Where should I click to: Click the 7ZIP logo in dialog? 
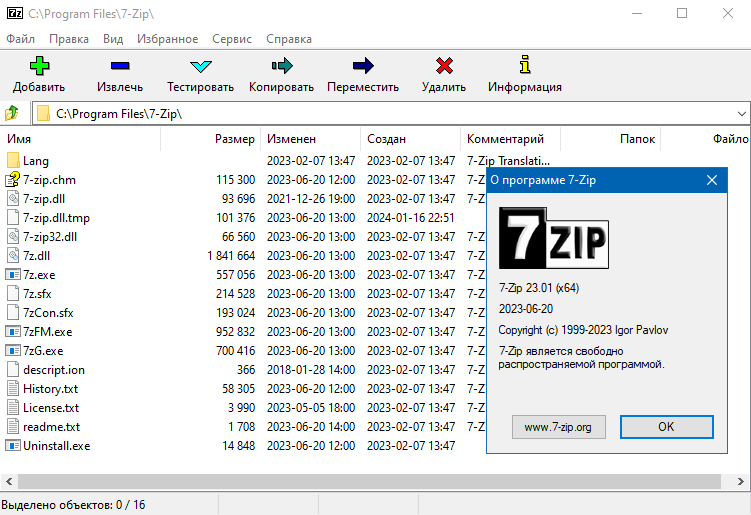[x=554, y=238]
